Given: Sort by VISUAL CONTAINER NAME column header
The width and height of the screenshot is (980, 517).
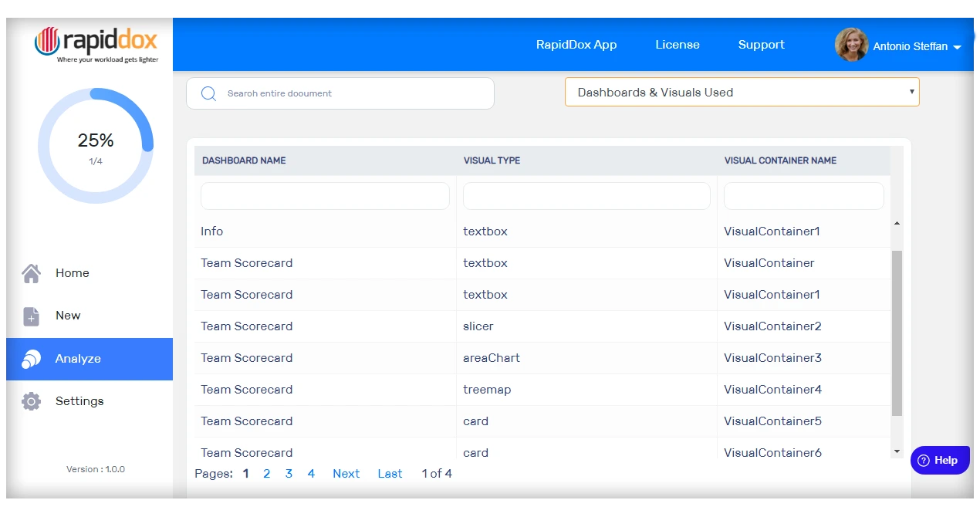Looking at the screenshot, I should point(780,161).
